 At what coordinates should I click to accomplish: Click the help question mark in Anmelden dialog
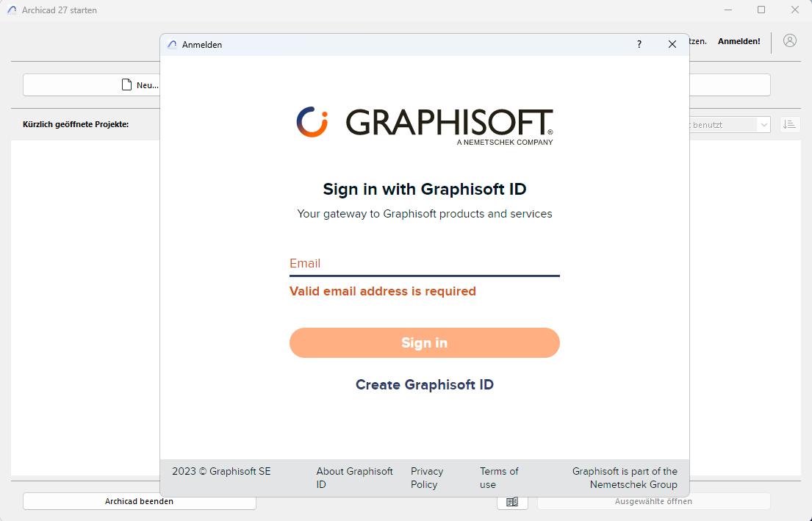pos(639,45)
